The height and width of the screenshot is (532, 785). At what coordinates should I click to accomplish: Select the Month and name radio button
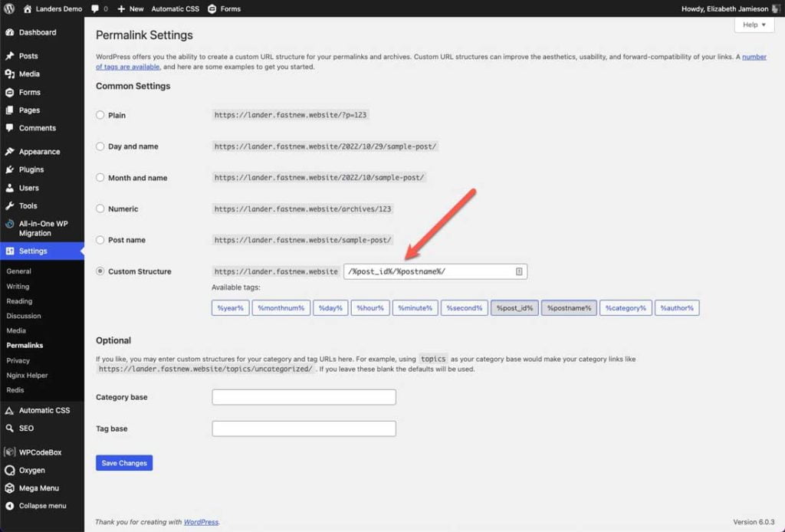pyautogui.click(x=100, y=177)
